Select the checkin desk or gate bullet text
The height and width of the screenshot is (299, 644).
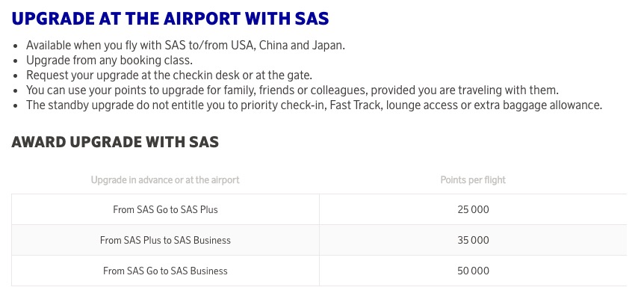point(170,75)
